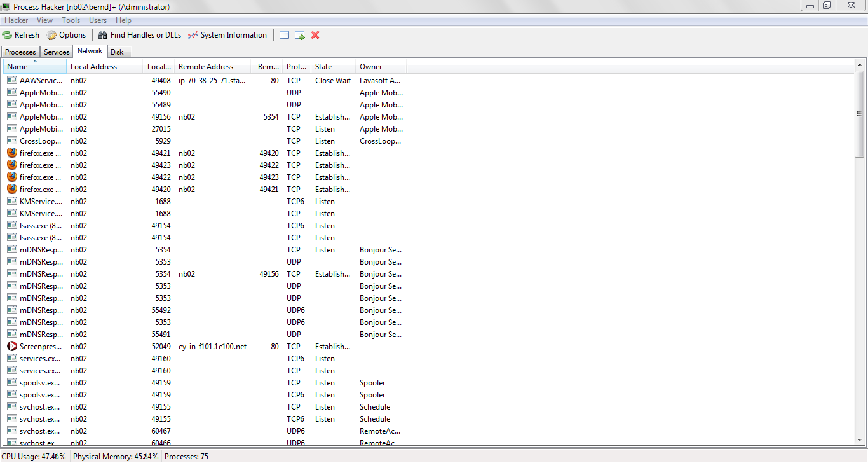
Task: Select the firefox.exe process icon
Action: pos(11,153)
